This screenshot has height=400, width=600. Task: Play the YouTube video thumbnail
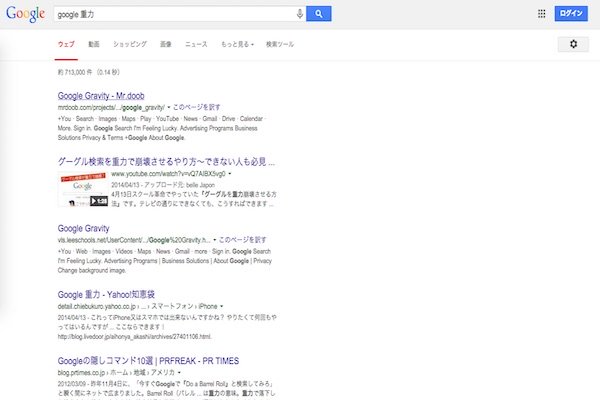coord(83,189)
